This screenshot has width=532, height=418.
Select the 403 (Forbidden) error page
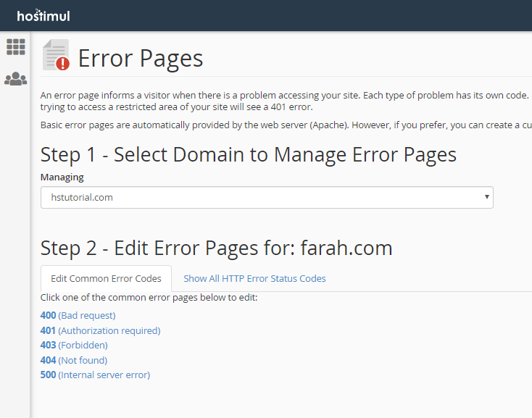[74, 346]
